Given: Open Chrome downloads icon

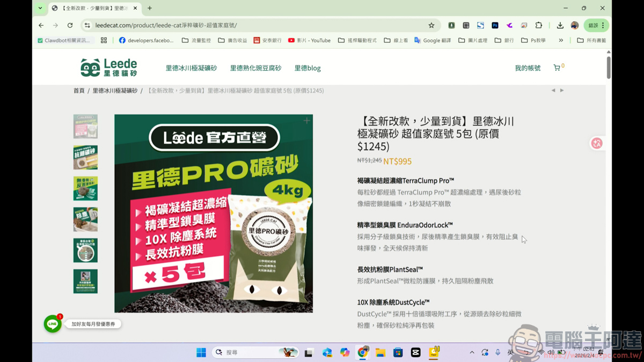Looking at the screenshot, I should [560, 25].
